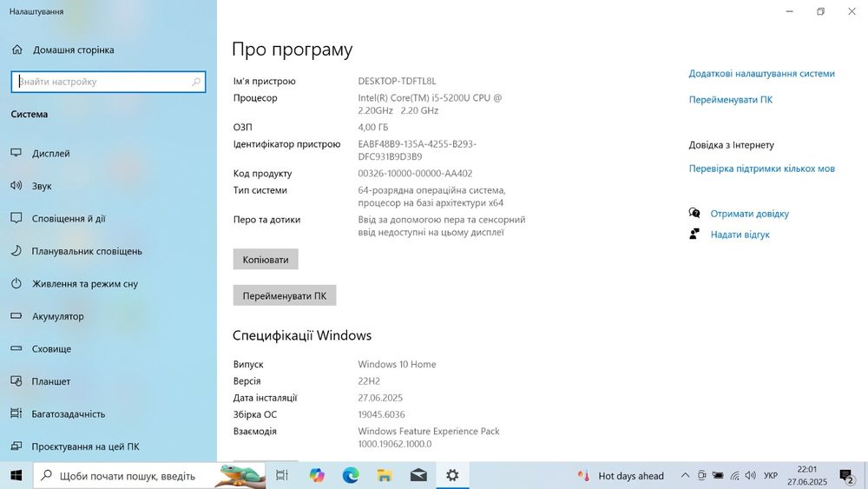Click the Специфікації Windows heading
Image resolution: width=868 pixels, height=489 pixels.
pos(302,335)
